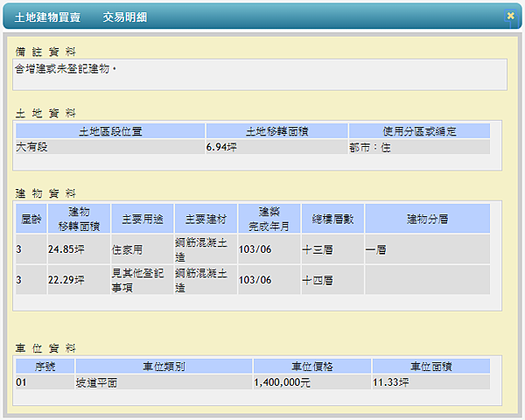
Task: Click the 土地區段位置 column header
Action: click(110, 131)
